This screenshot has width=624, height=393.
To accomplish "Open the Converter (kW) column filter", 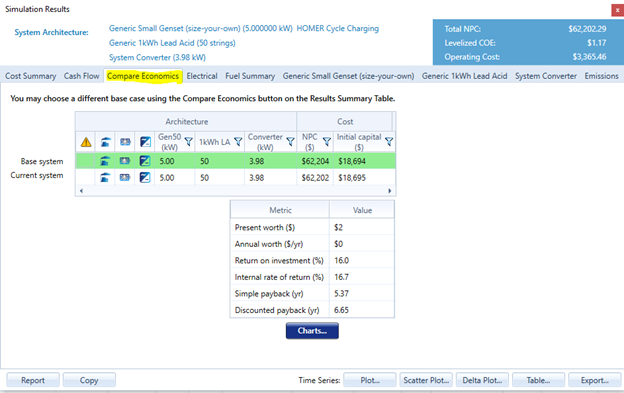I will point(291,142).
